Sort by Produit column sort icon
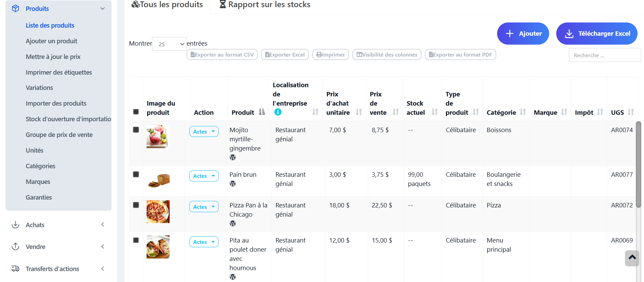 262,112
